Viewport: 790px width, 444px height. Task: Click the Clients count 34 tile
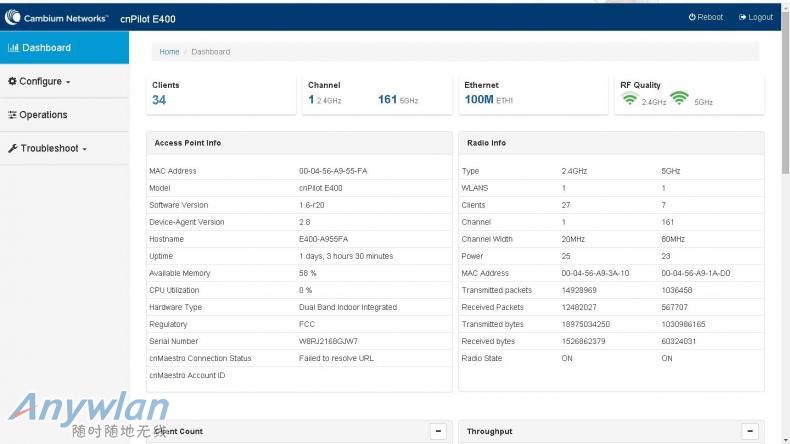tap(159, 99)
